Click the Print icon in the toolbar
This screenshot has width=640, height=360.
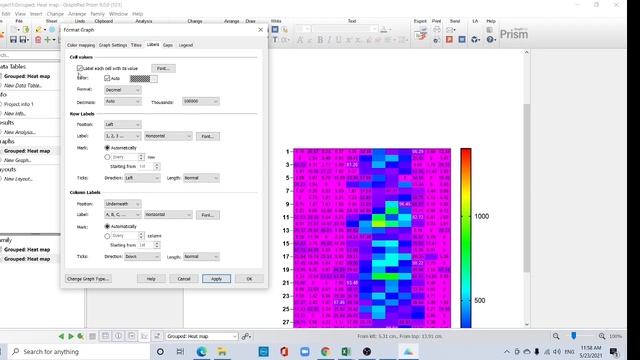point(437,30)
